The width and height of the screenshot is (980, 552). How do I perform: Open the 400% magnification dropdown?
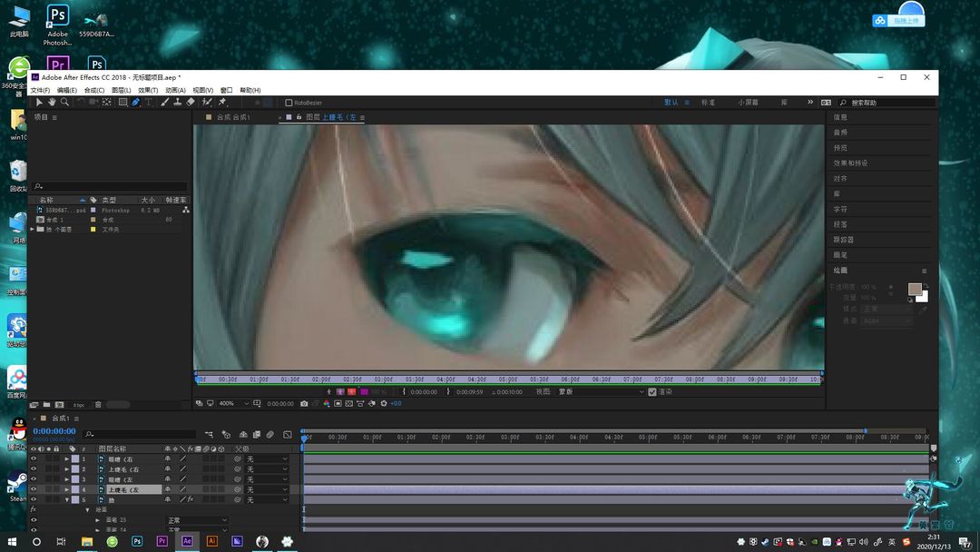click(x=234, y=404)
